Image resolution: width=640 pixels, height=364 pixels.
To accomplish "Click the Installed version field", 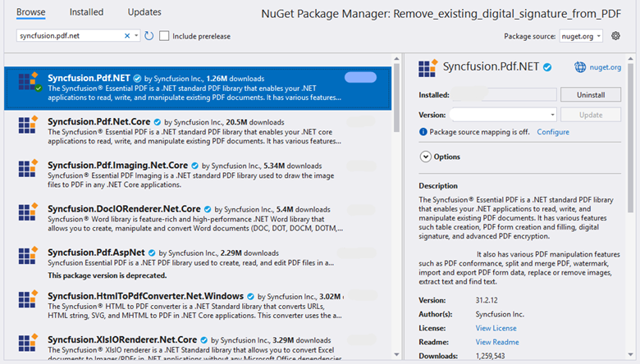I will [x=504, y=94].
